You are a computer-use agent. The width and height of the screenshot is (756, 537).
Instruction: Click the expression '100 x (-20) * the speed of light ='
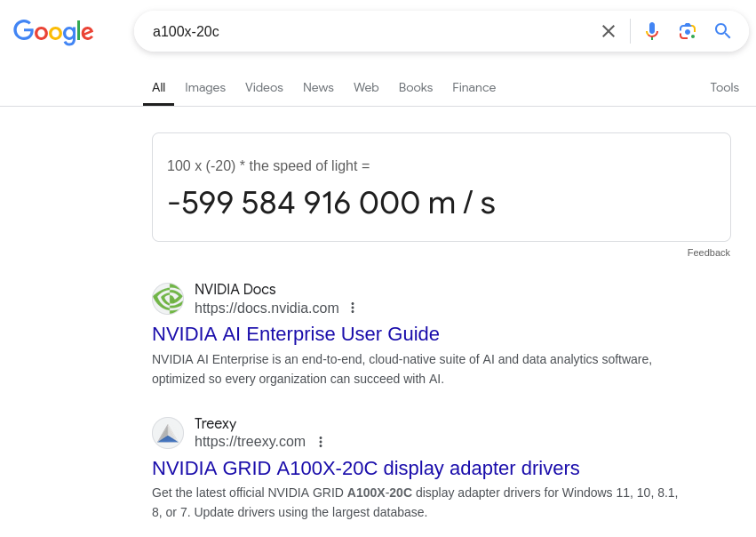tap(268, 166)
